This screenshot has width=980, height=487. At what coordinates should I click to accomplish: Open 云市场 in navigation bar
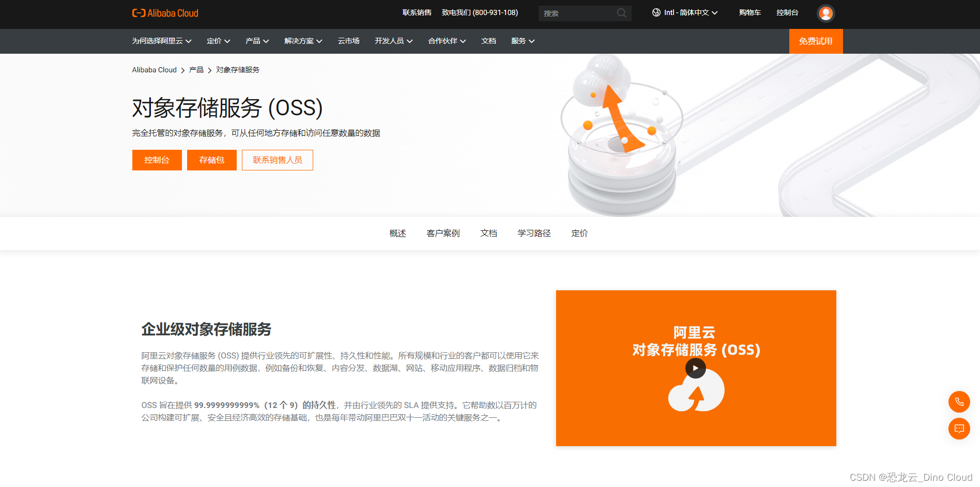(348, 41)
